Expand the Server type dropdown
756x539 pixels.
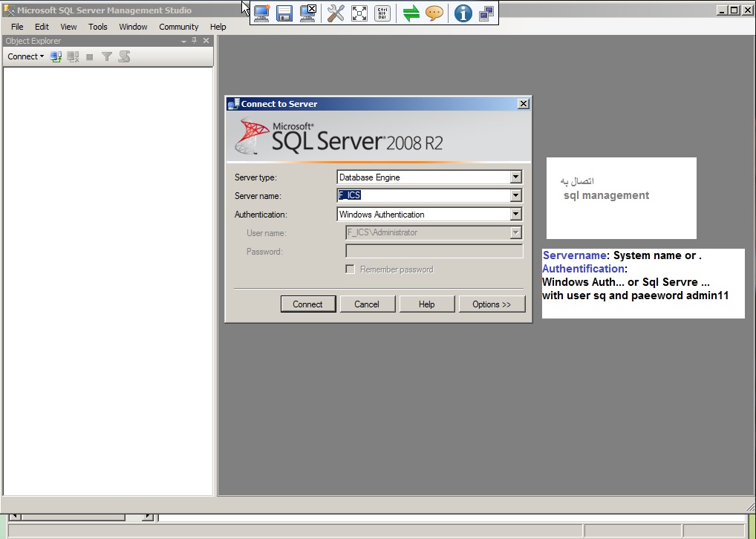tap(516, 177)
